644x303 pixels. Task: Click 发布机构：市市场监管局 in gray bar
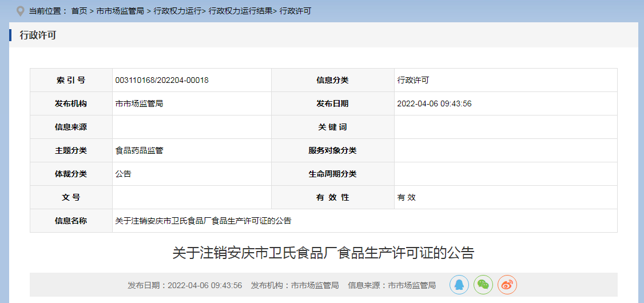295,285
